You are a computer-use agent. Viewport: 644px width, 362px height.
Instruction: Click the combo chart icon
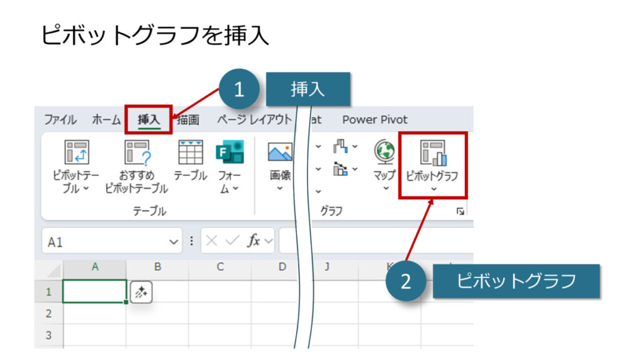tap(340, 168)
